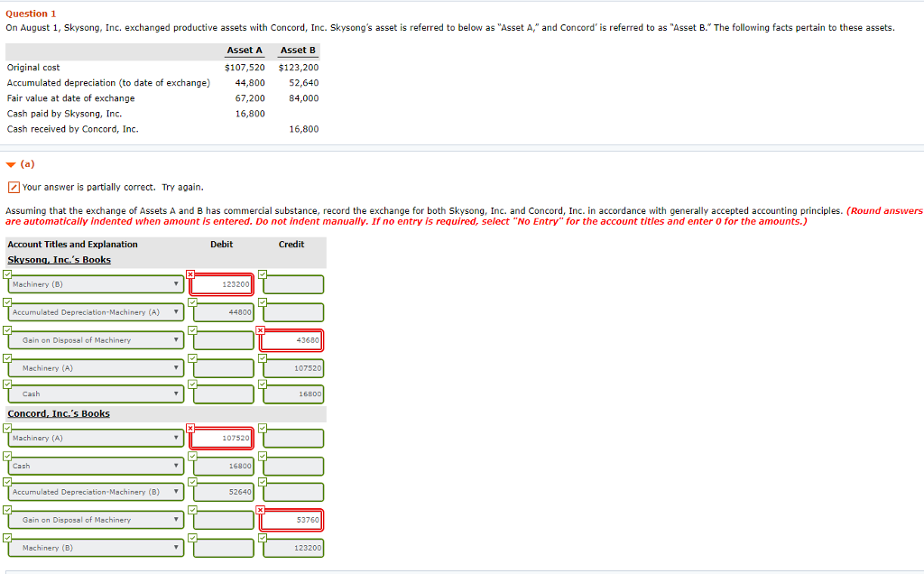Click the red X error icon on the 123200 debit field
Image resolution: width=924 pixels, height=574 pixels.
point(189,273)
